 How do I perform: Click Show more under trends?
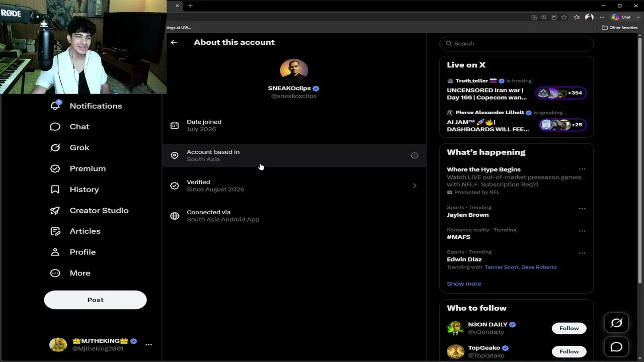coord(464,284)
